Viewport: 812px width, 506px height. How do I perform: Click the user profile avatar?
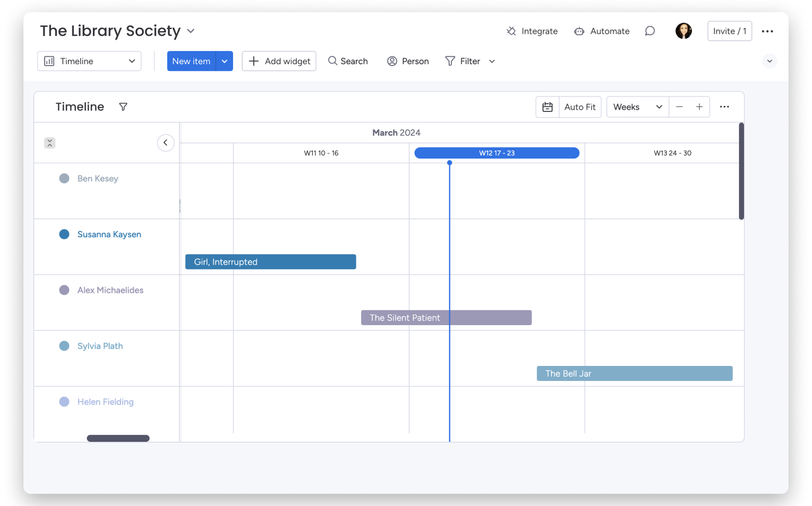click(683, 31)
